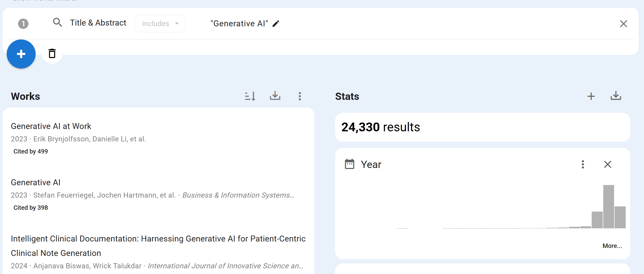This screenshot has height=274, width=644.
Task: Click the tallest bar in Year histogram
Action: click(x=608, y=206)
